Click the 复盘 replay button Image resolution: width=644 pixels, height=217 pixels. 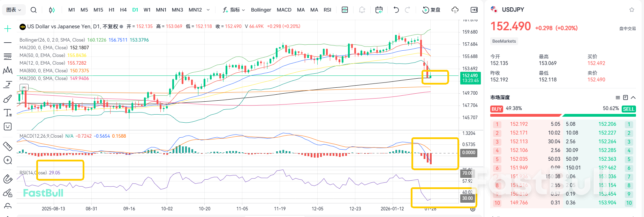point(431,10)
